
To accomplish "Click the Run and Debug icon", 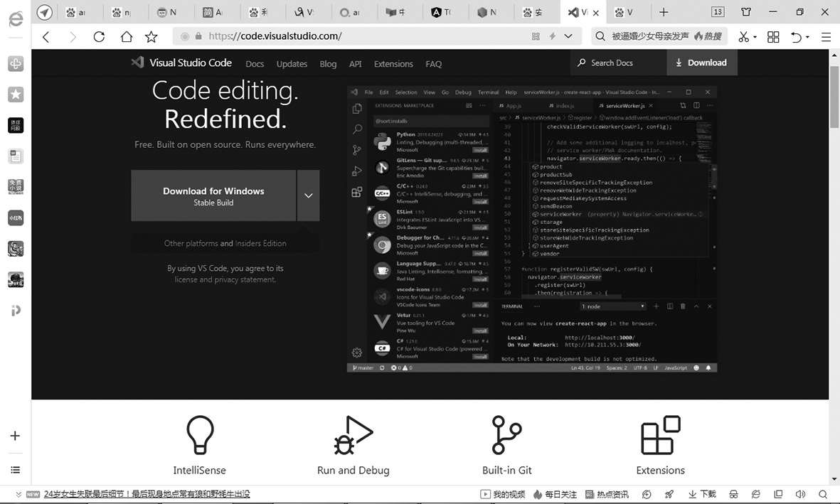I will (353, 435).
